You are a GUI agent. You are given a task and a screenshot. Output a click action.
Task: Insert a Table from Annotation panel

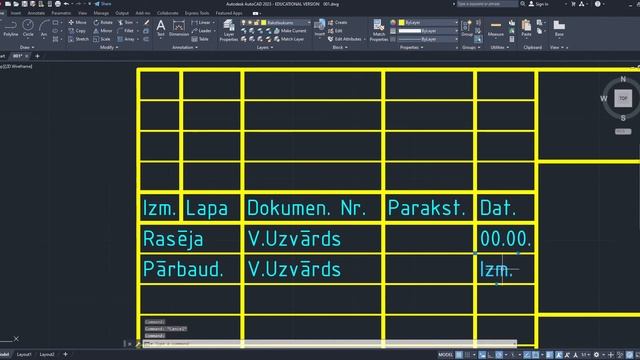[200, 39]
